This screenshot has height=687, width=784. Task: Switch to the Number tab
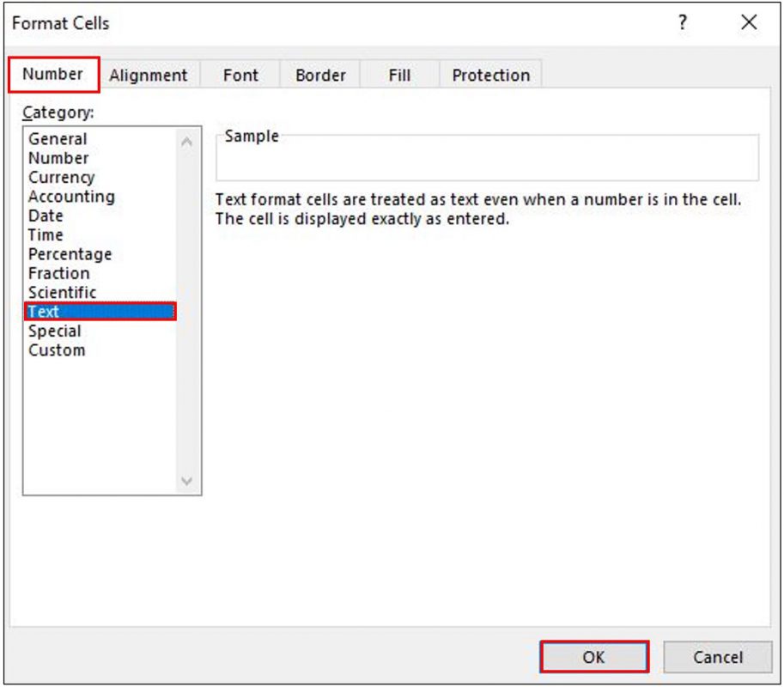coord(53,75)
